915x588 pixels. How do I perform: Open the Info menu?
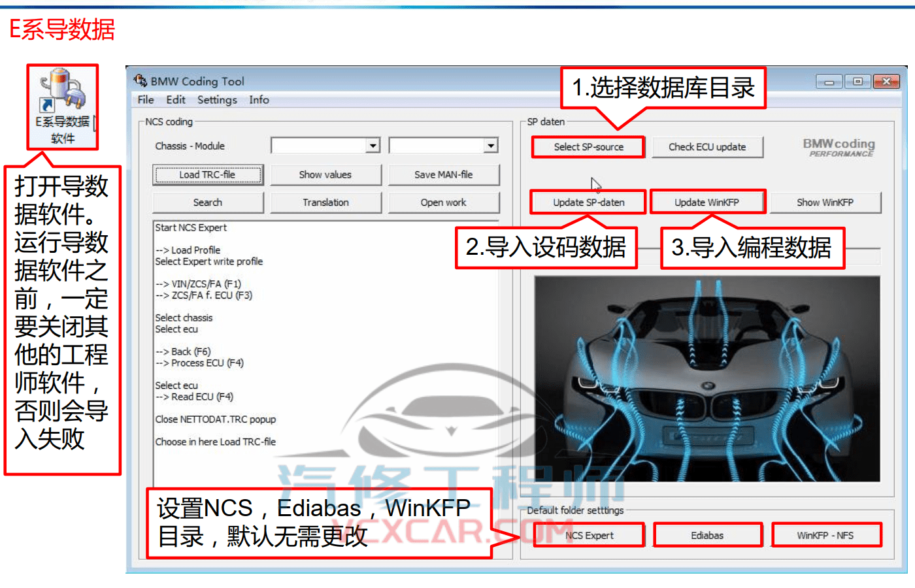click(x=259, y=100)
